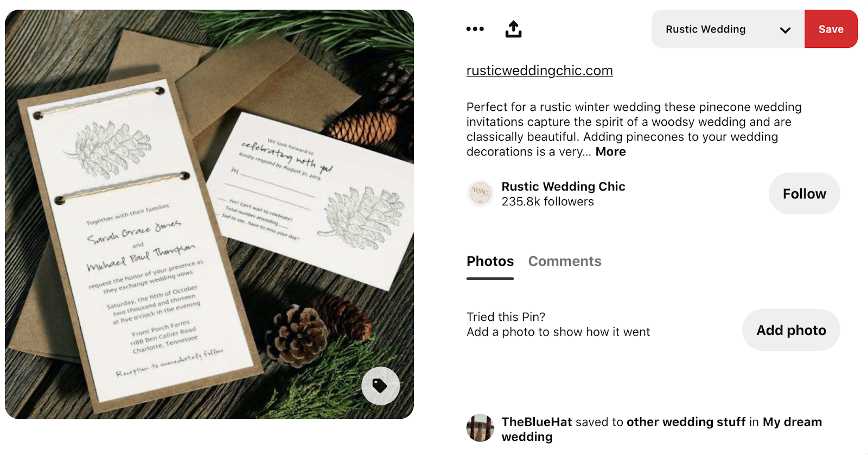Viewport: 868px width, 455px height.
Task: Click the wedding invitation pin image
Action: [209, 214]
